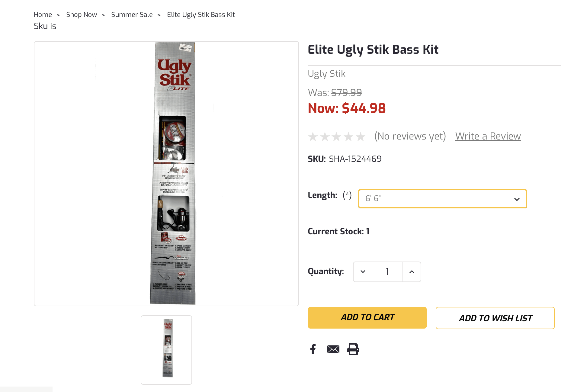
Task: Click the five-star rating icons
Action: point(337,137)
